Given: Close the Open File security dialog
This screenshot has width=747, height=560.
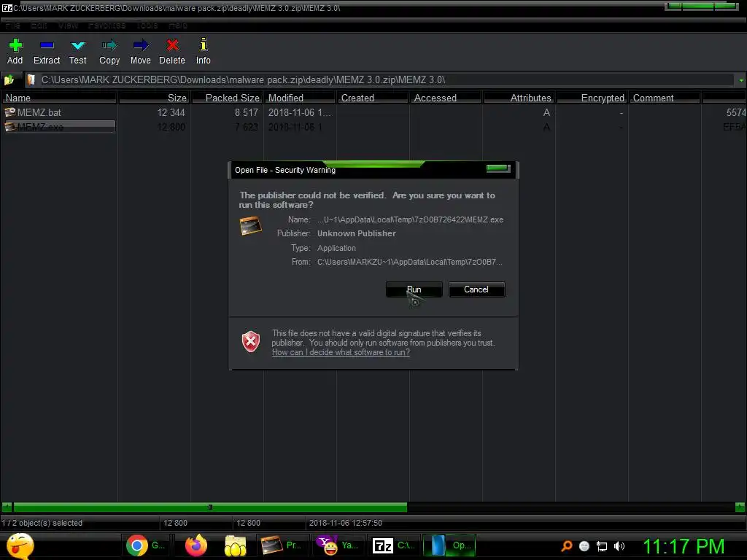Looking at the screenshot, I should (x=498, y=168).
